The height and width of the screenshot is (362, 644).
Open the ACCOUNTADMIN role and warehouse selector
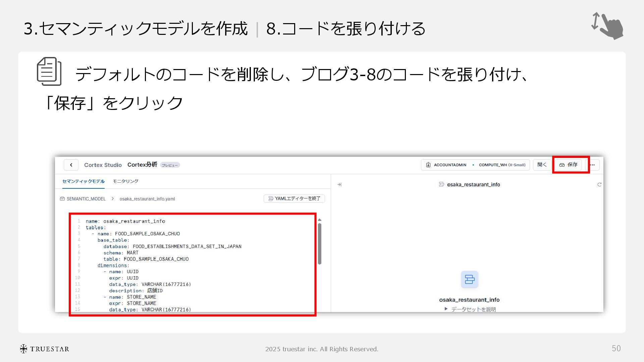click(475, 165)
